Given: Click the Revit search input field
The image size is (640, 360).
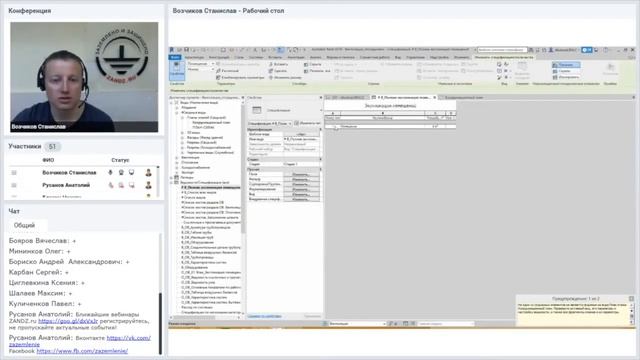Looking at the screenshot, I should (502, 50).
